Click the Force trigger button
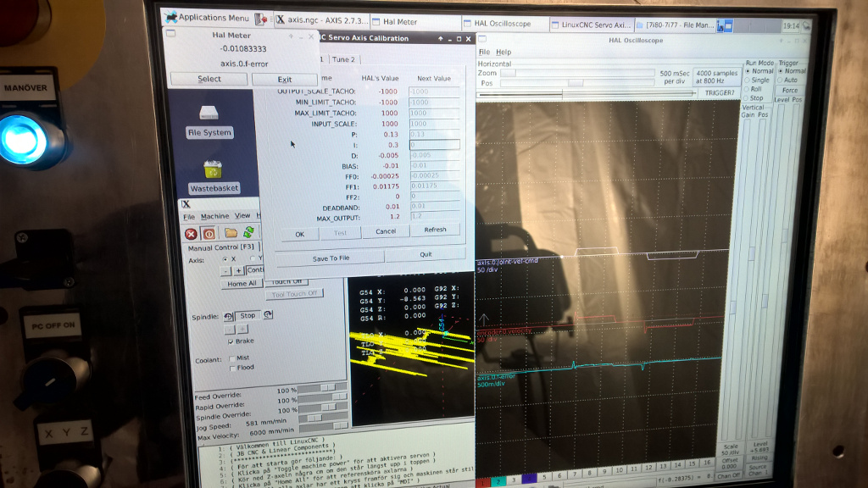Screen dimensions: 868x488 pos(789,90)
